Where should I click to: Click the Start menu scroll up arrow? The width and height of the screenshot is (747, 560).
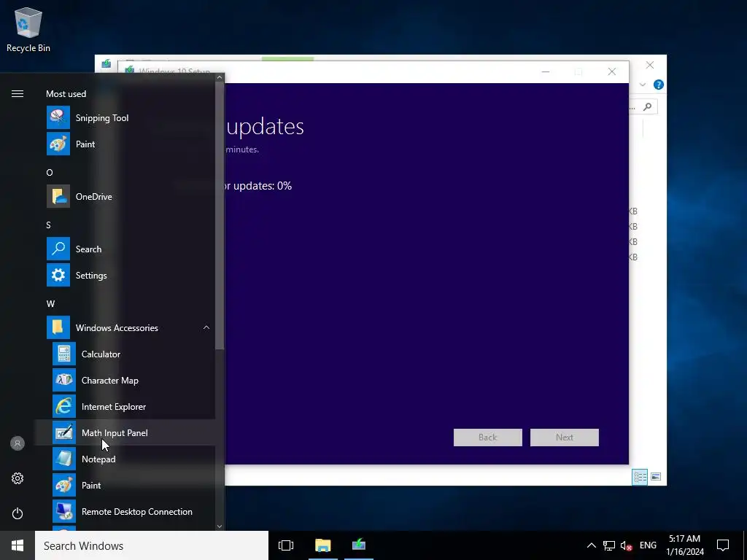click(220, 77)
